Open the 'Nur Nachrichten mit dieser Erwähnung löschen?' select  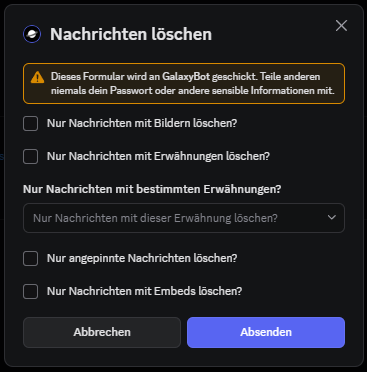pyautogui.click(x=184, y=218)
